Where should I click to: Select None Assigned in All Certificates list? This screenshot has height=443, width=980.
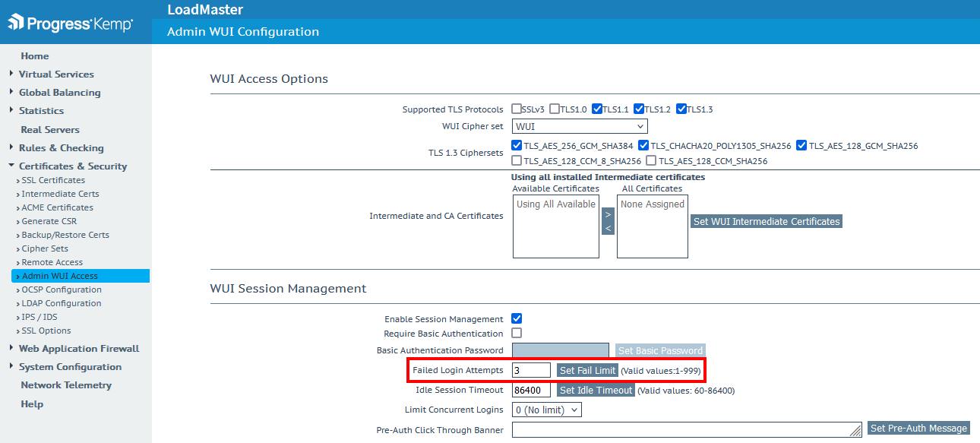pyautogui.click(x=653, y=204)
